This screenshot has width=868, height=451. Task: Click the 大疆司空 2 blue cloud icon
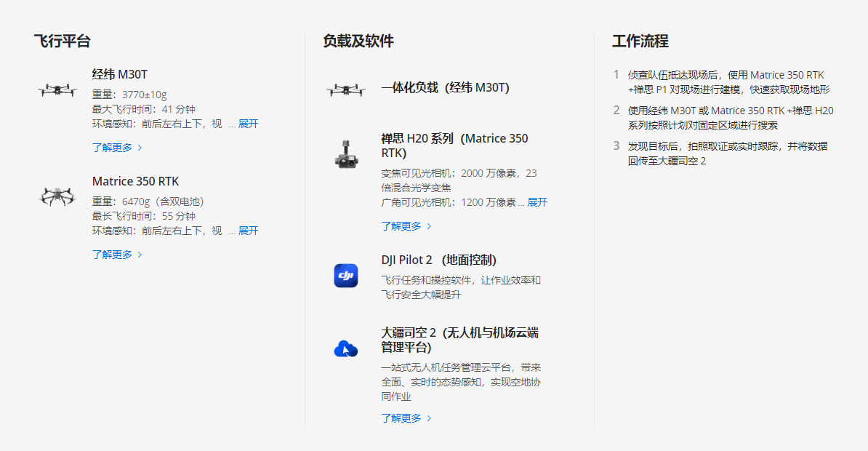pos(346,348)
